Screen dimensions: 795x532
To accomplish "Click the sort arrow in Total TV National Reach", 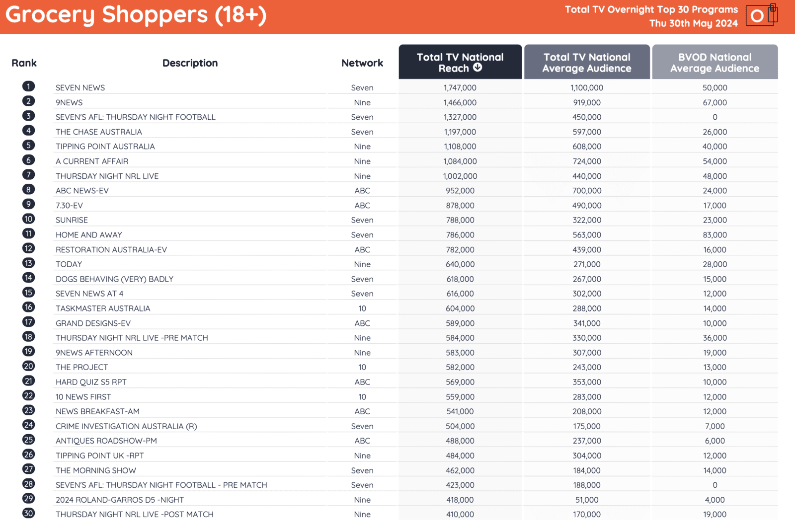I will tap(477, 68).
